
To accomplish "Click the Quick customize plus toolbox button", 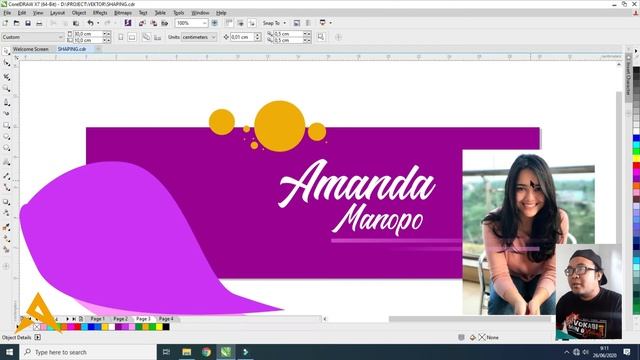I will pos(6,266).
